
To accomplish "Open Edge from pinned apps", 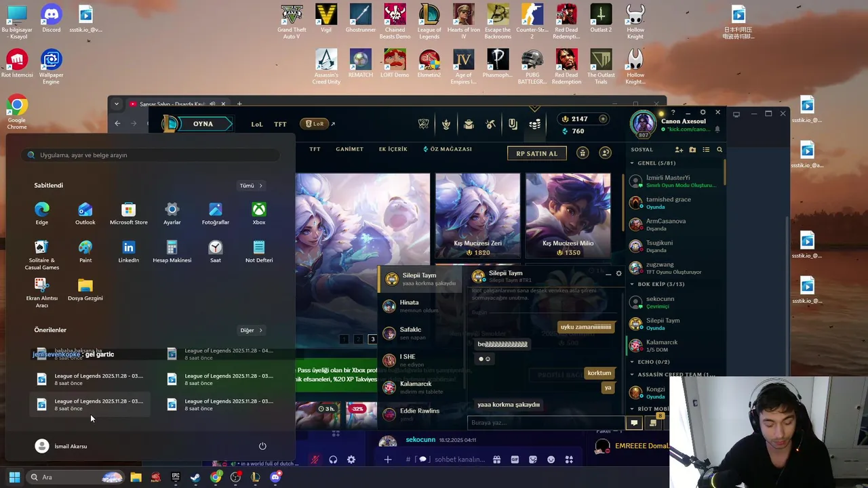I will point(42,213).
